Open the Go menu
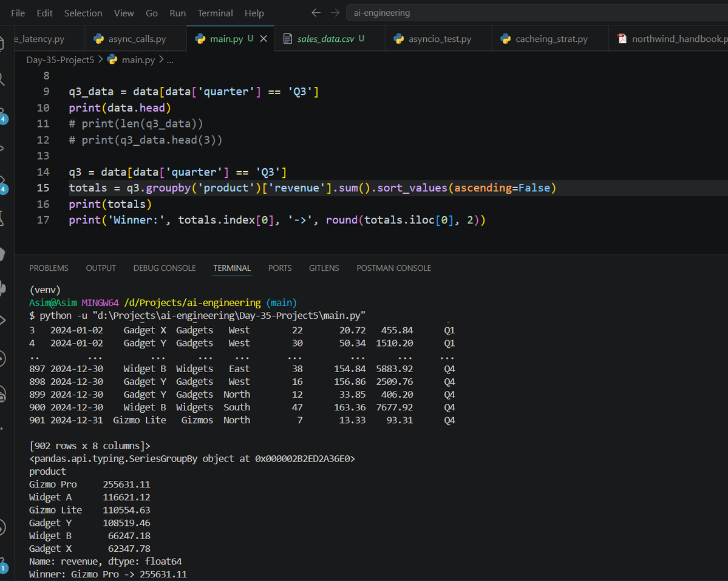This screenshot has height=581, width=728. tap(152, 13)
